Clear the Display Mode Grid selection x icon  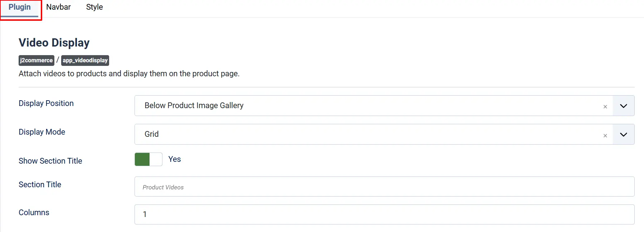point(605,136)
